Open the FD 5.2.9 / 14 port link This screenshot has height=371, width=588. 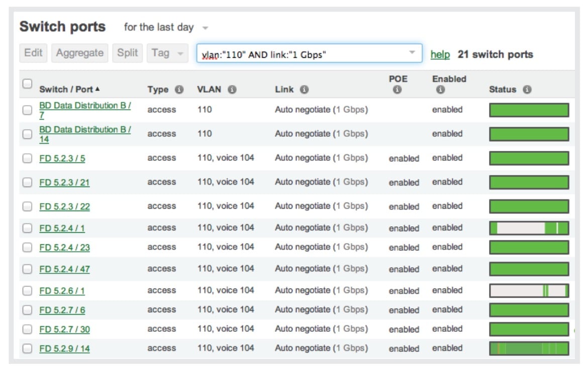(x=64, y=348)
